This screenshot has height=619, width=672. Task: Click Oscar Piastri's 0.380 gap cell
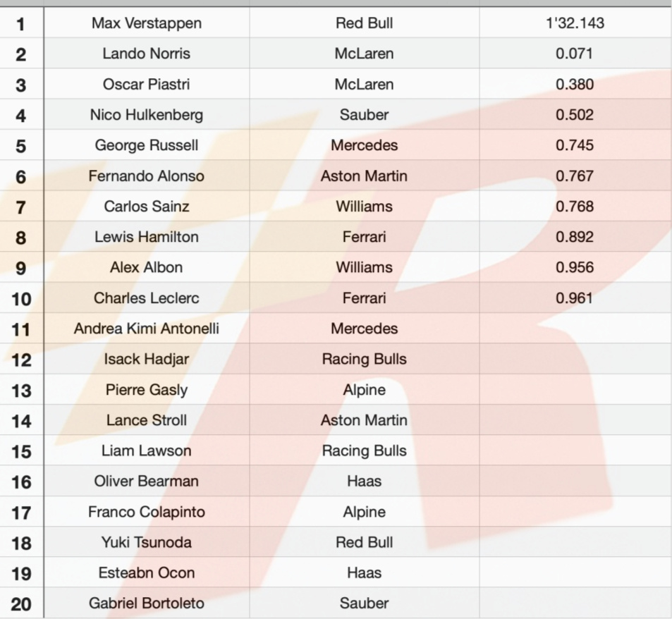(x=575, y=85)
